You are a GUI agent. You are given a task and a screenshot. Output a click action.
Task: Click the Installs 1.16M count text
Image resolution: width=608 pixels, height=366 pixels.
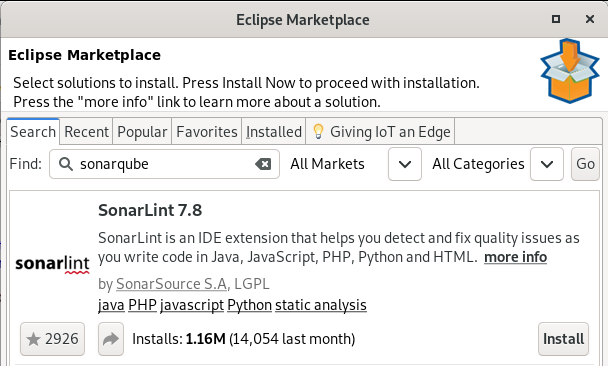244,339
